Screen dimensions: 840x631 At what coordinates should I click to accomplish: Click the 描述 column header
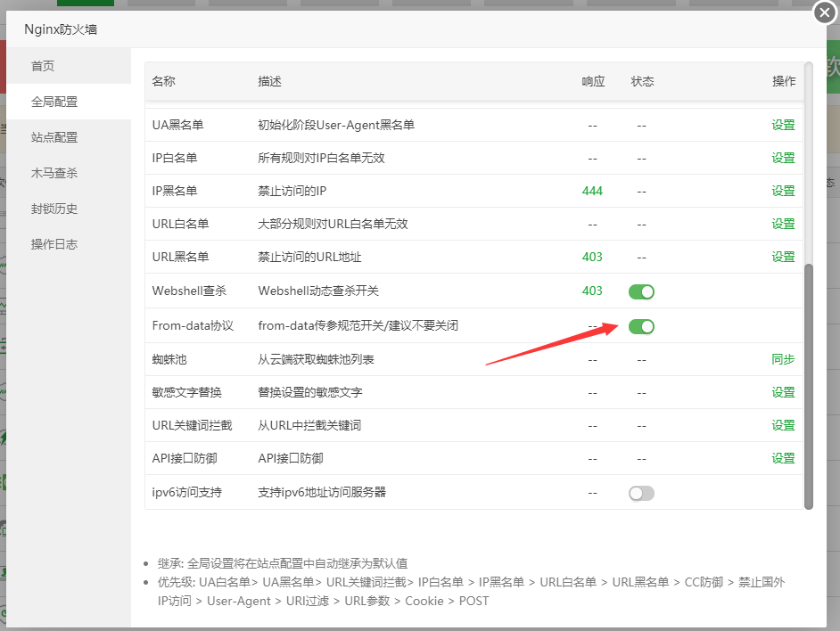(269, 81)
